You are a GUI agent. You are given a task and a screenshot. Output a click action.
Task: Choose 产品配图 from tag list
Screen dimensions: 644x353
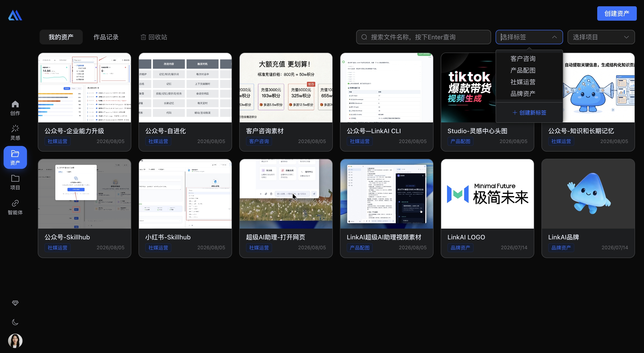523,71
